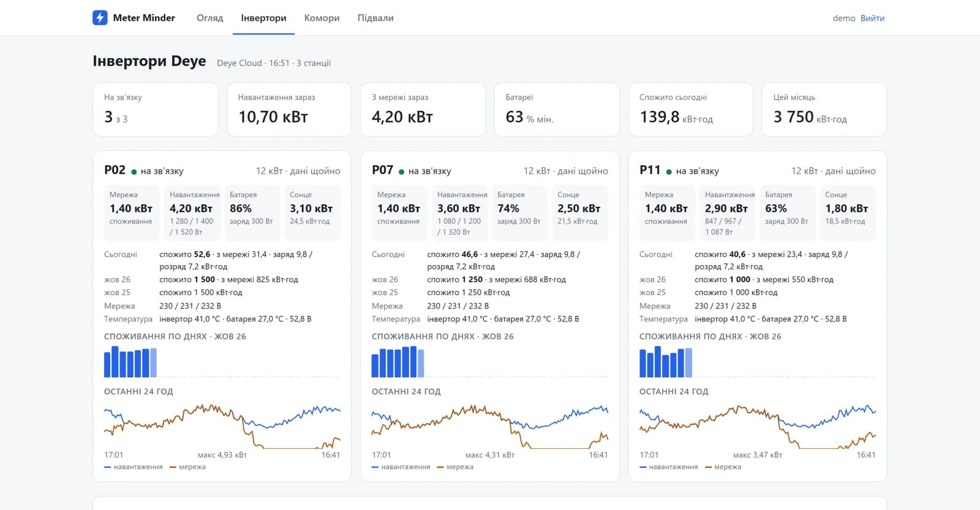Screen dimensions: 980x510
Task: Click the P11 last 24 hours line chart
Action: [758, 426]
